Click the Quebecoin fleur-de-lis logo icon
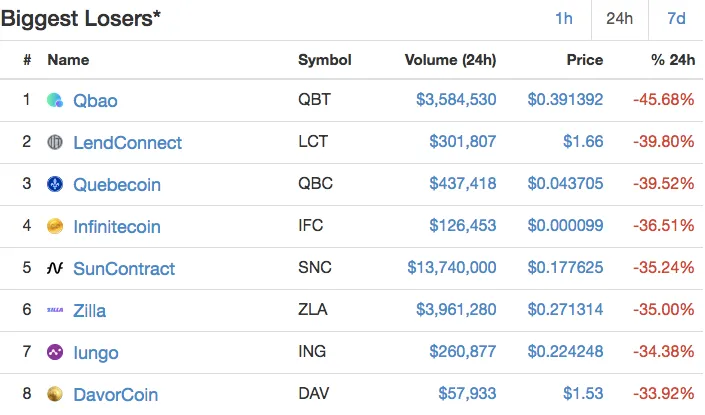The height and width of the screenshot is (415, 705). pos(55,184)
